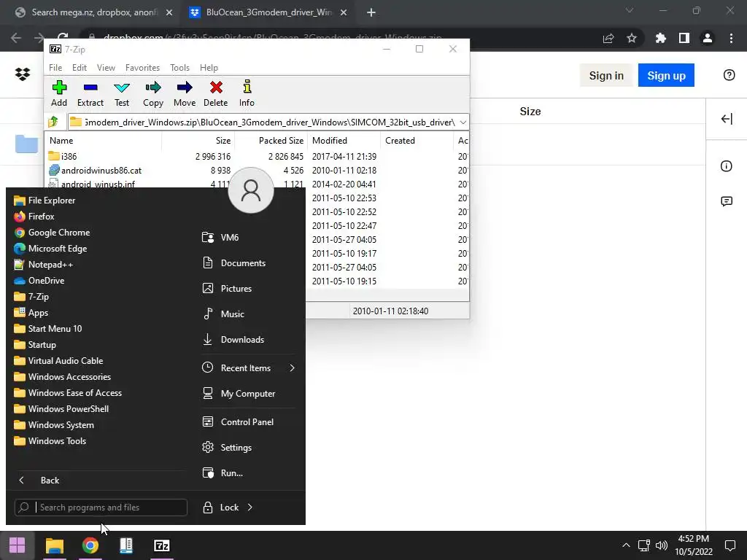The width and height of the screenshot is (747, 560).
Task: Open the File menu in 7-Zip
Action: pyautogui.click(x=55, y=68)
